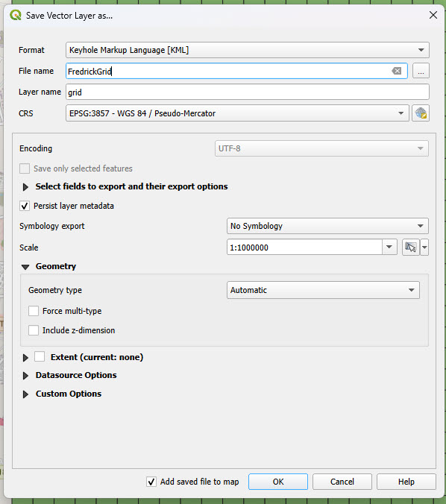This screenshot has width=446, height=504.
Task: Click the QGIS logo in title bar
Action: (16, 15)
